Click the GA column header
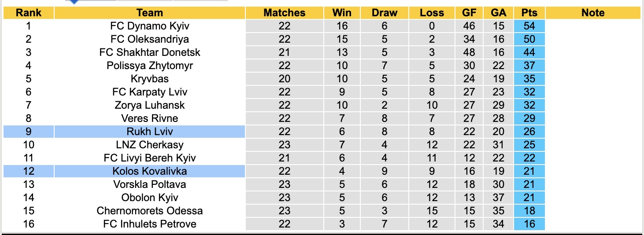This screenshot has width=644, height=235. point(499,13)
